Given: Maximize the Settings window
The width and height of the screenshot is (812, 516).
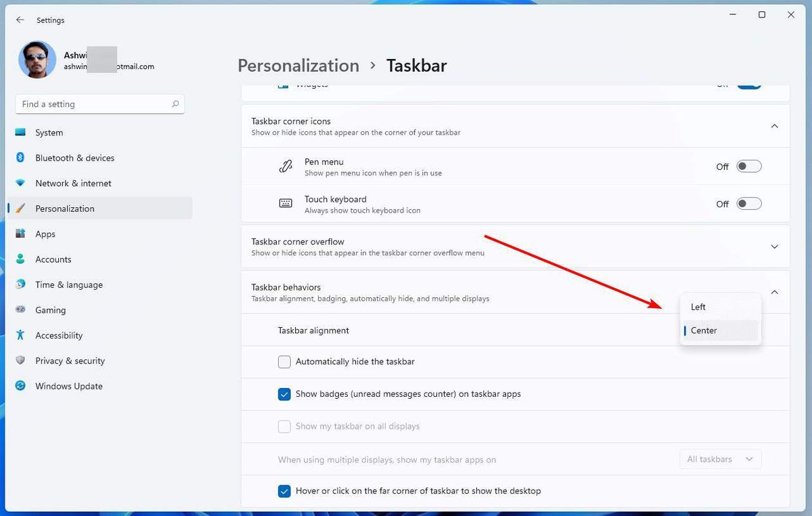Looking at the screenshot, I should click(x=762, y=14).
